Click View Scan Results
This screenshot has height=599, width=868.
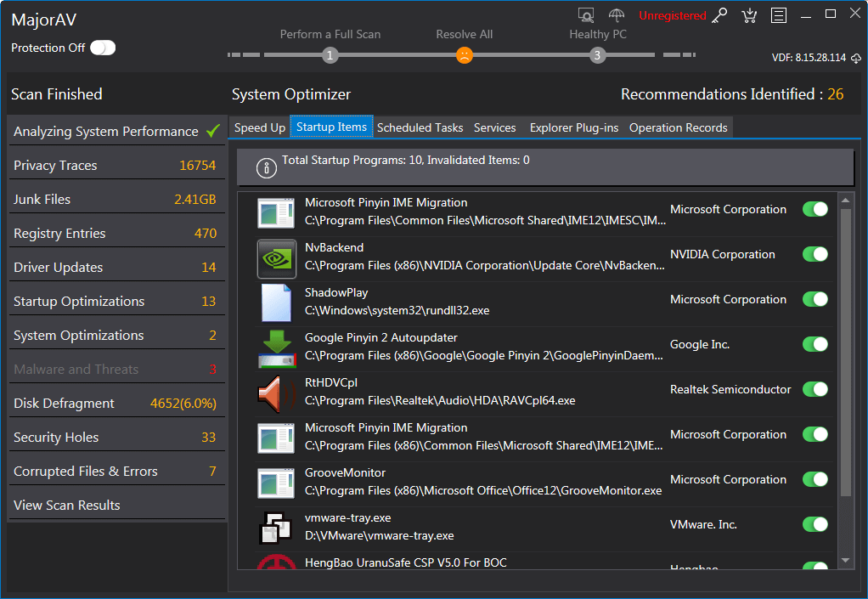point(67,505)
